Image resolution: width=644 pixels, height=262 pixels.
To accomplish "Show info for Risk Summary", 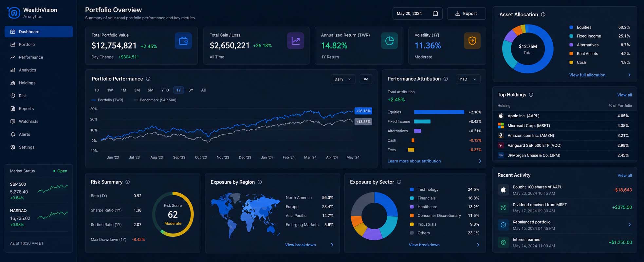I will point(128,182).
